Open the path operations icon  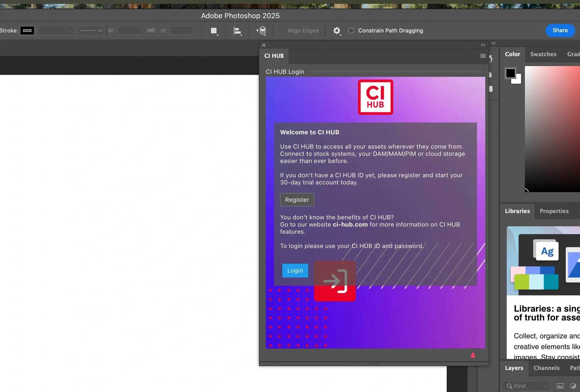214,31
